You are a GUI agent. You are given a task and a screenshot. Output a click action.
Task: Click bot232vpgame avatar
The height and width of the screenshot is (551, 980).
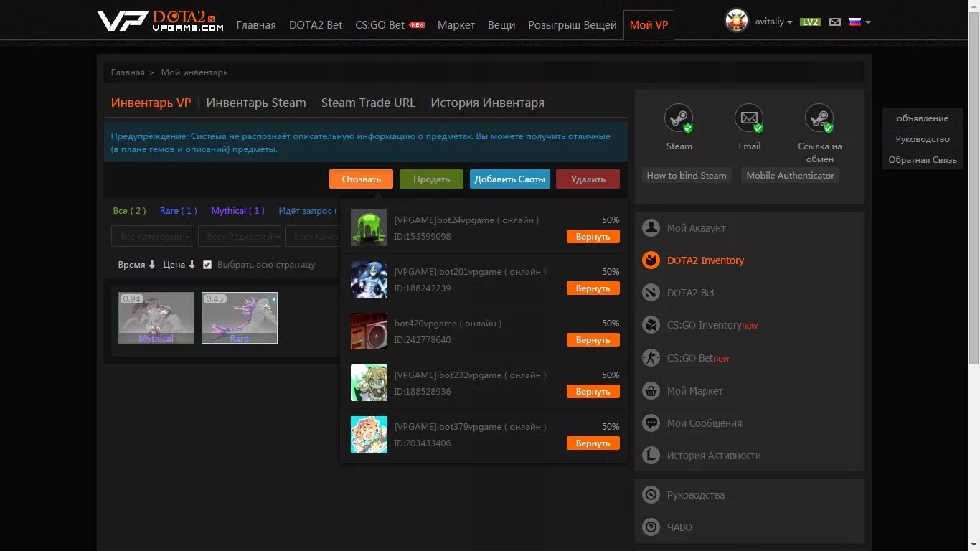(x=369, y=383)
